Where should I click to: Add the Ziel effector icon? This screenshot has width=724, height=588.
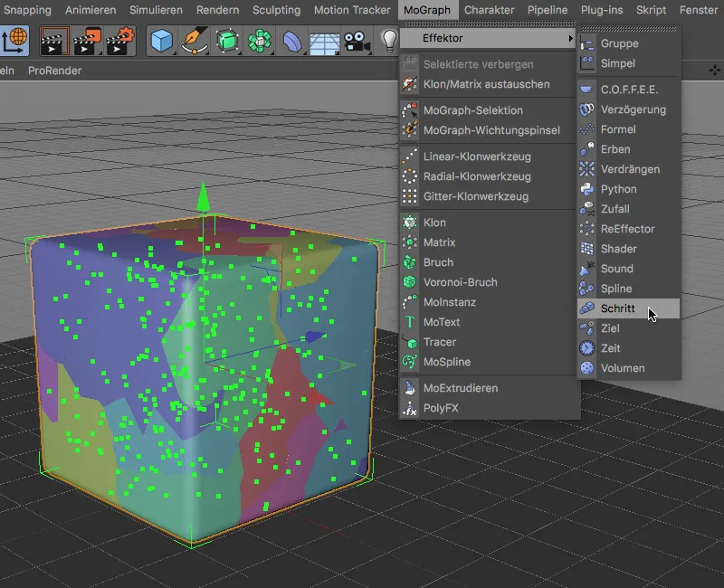[586, 328]
